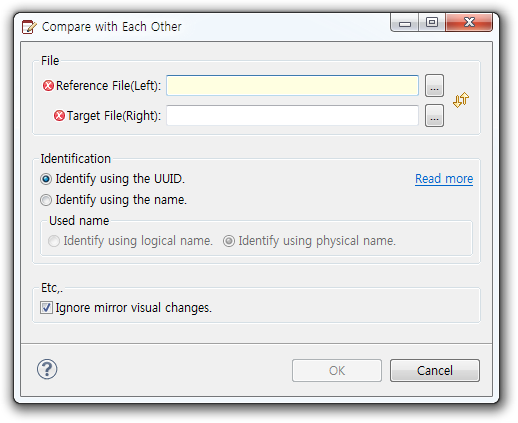
Task: Click the Cancel button
Action: coord(435,370)
